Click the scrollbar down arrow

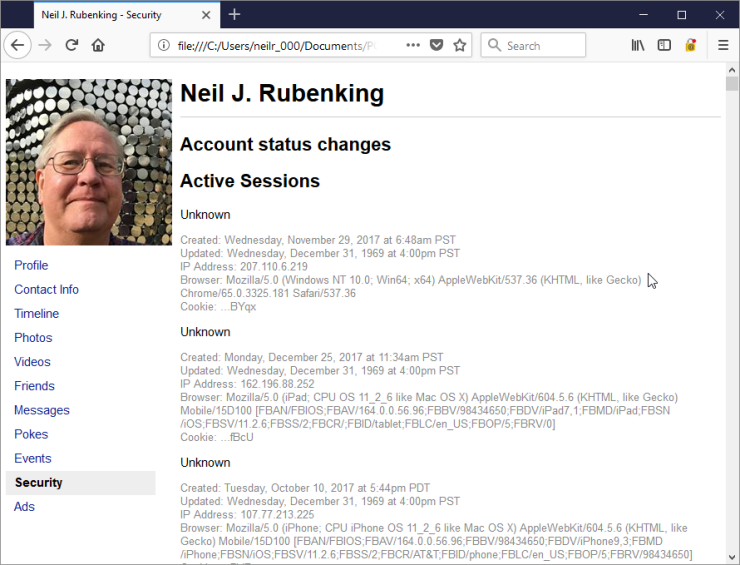point(732,557)
